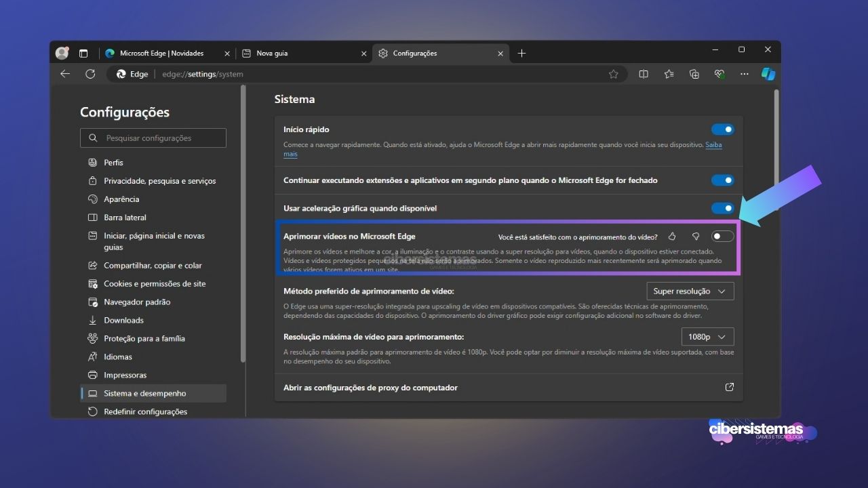Click the thumbs up feedback icon
Viewport: 868px width, 488px height.
pos(672,237)
